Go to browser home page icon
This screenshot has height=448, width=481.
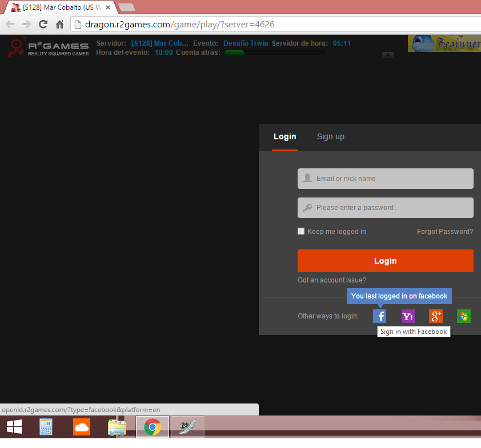point(59,24)
